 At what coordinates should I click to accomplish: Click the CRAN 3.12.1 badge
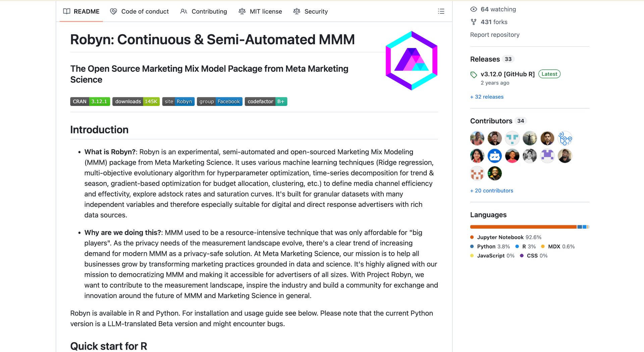click(90, 102)
